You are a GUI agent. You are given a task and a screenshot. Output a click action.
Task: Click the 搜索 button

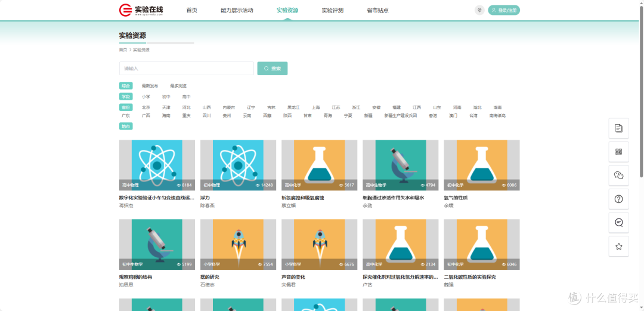point(273,68)
